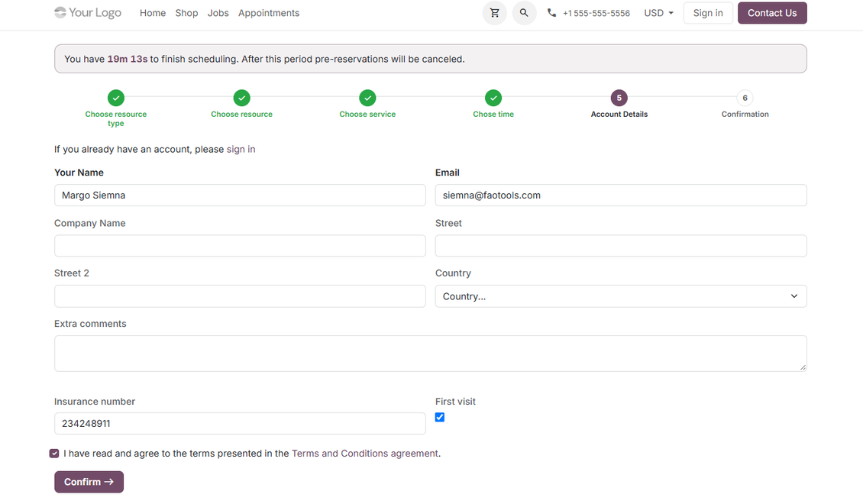
Task: Click the Choose resource type step label
Action: (115, 118)
